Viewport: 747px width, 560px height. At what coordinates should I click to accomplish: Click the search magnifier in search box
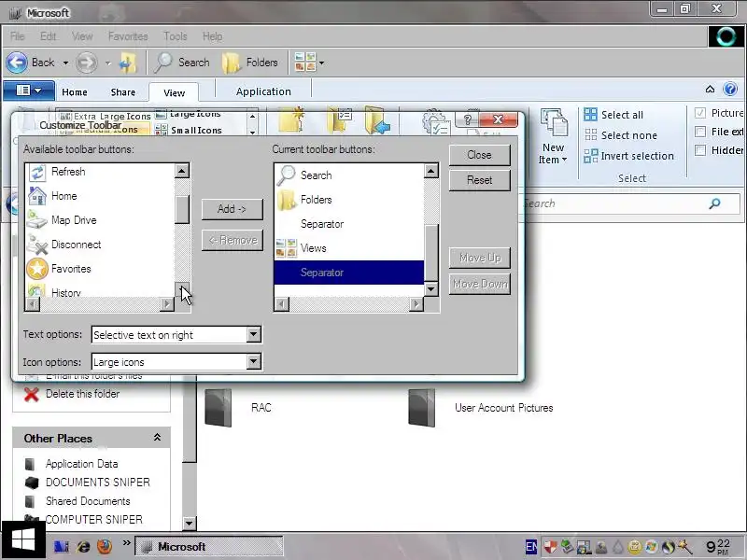click(714, 203)
